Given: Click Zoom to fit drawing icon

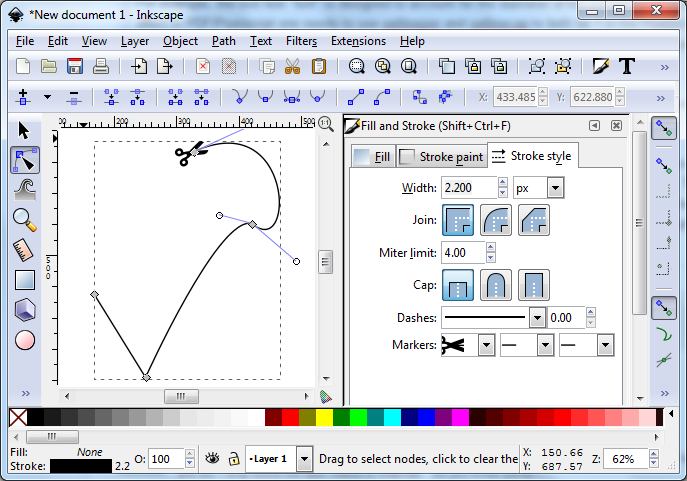Looking at the screenshot, I should (383, 67).
